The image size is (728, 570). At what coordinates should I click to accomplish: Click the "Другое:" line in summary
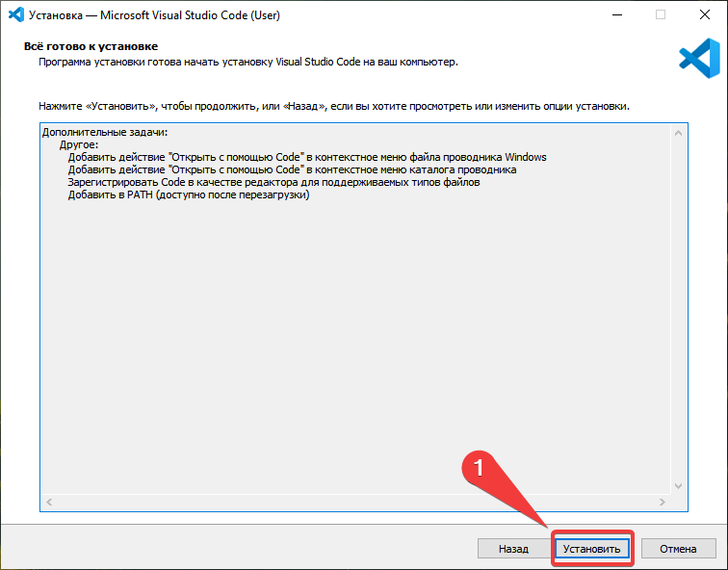point(79,144)
